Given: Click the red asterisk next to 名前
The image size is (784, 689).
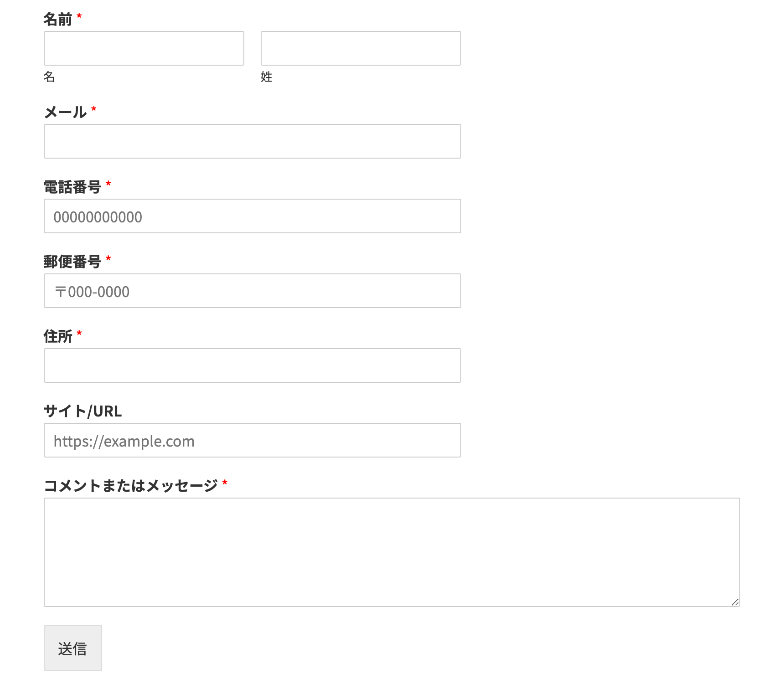Looking at the screenshot, I should [x=78, y=15].
